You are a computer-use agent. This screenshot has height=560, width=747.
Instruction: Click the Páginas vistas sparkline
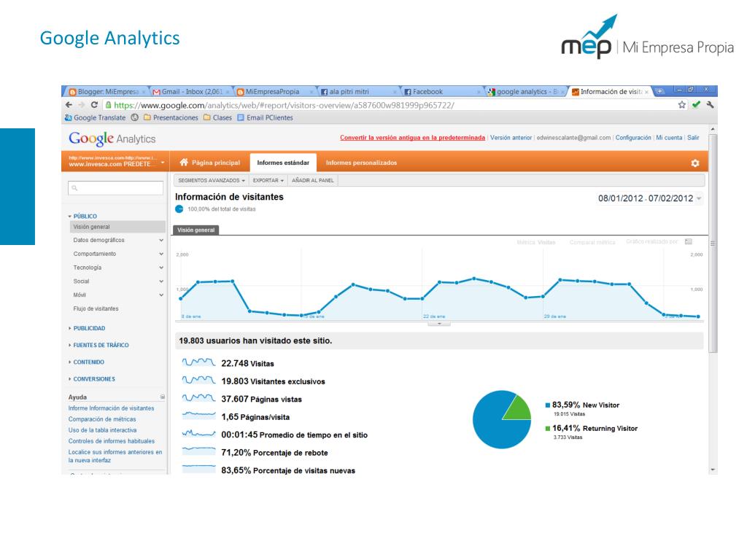[198, 399]
